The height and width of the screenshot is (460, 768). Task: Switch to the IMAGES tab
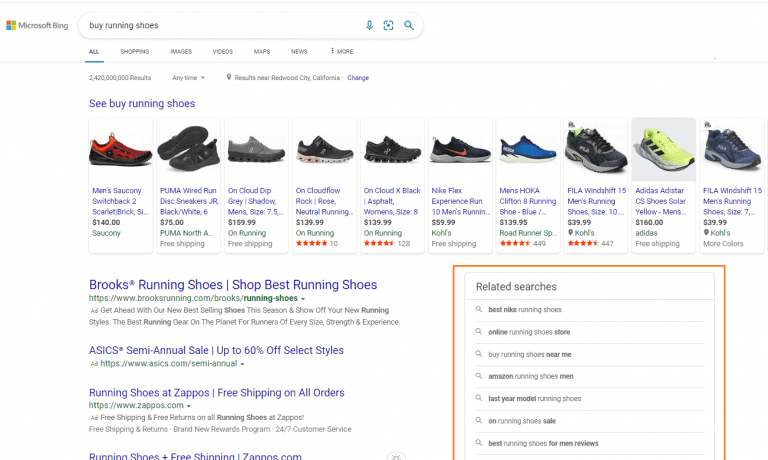(181, 51)
